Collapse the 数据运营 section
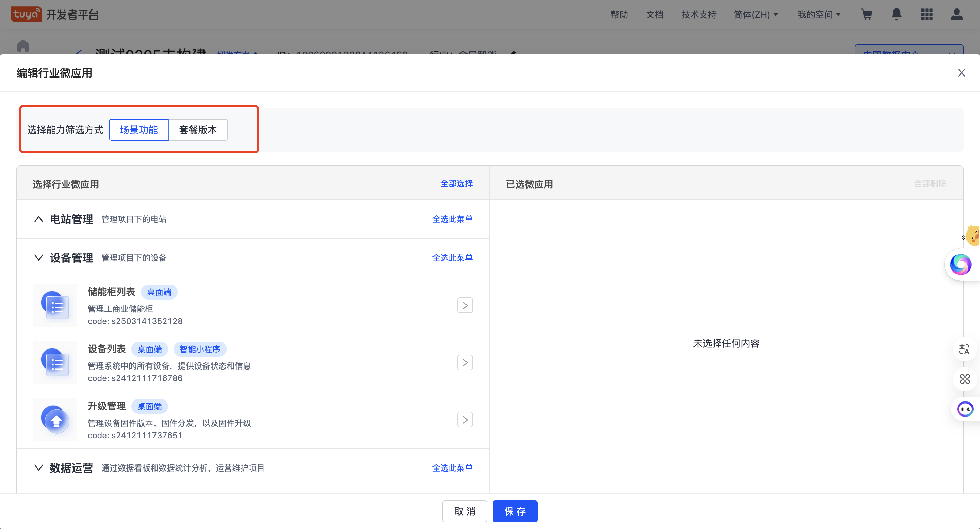 (38, 467)
